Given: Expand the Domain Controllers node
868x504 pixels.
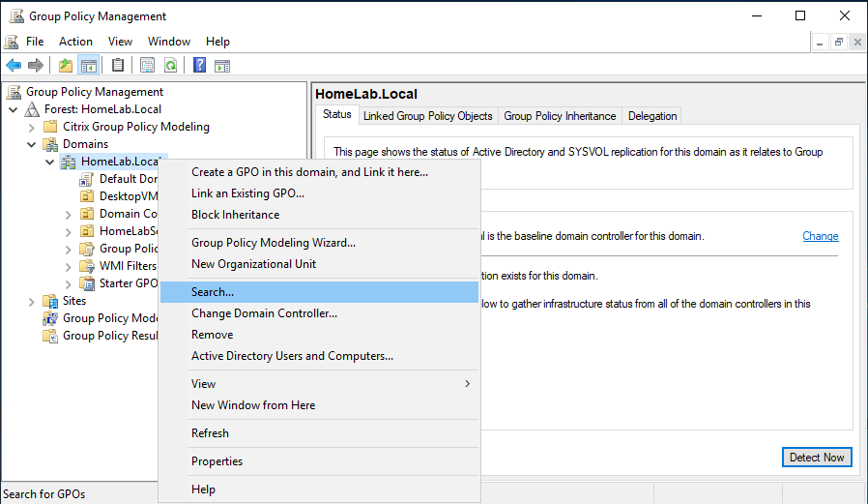Looking at the screenshot, I should 68,215.
